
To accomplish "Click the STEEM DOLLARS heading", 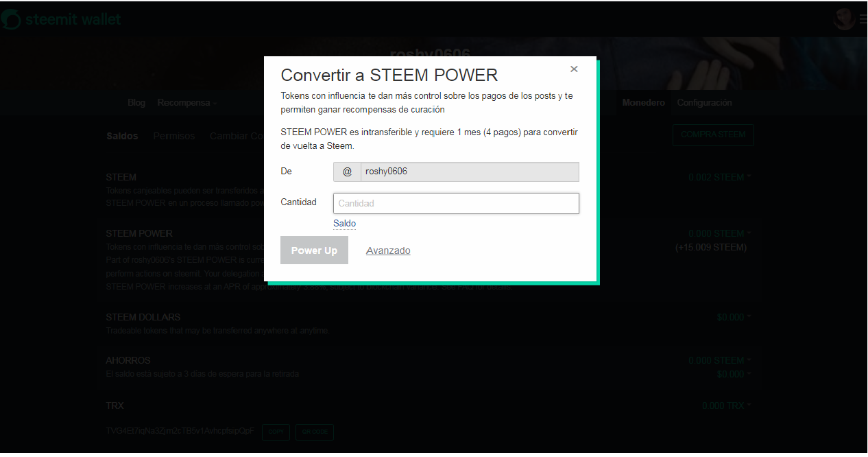I will pos(143,318).
